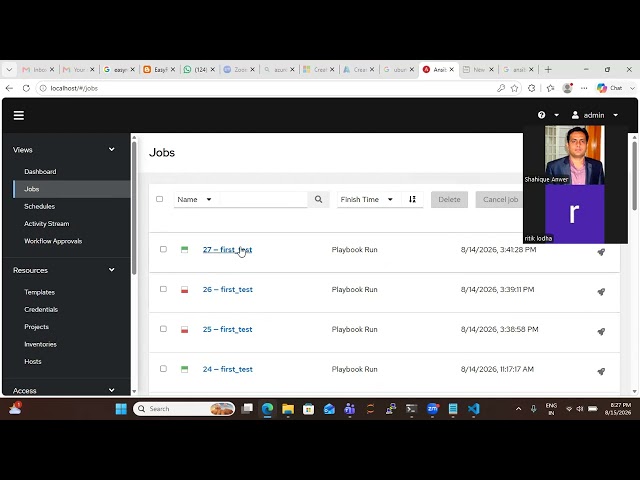Click the favorites star in address bar
640x480 pixels.
click(x=514, y=88)
